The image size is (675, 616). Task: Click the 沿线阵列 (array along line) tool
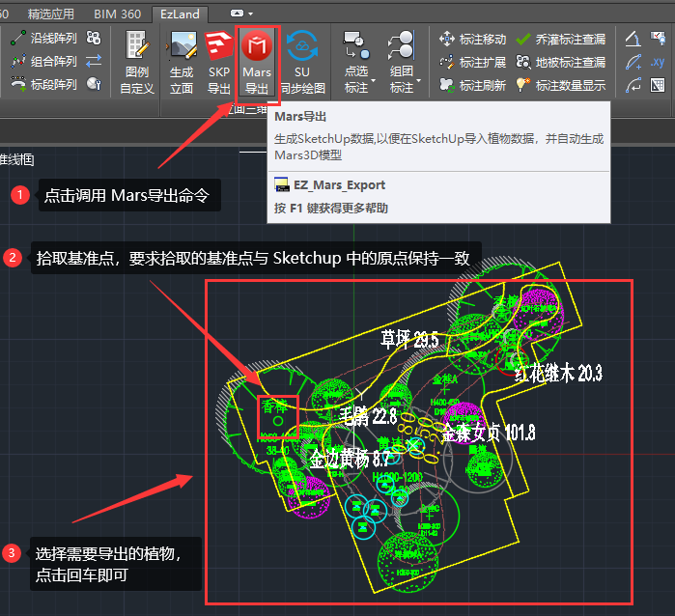coord(43,39)
